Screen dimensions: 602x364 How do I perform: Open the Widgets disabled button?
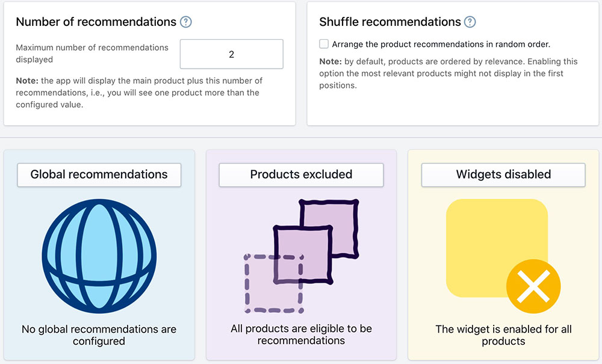[x=503, y=175]
